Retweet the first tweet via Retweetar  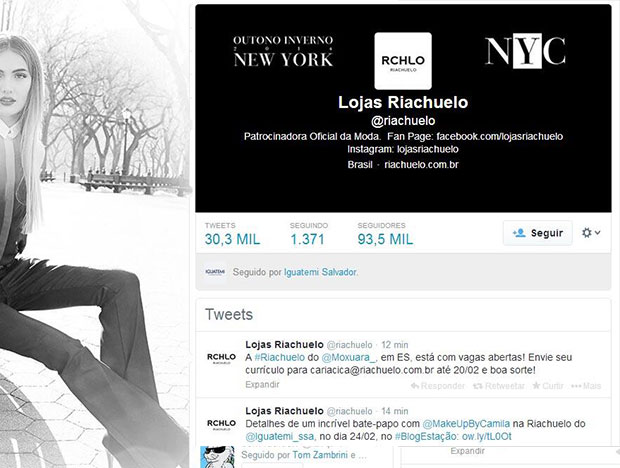499,386
